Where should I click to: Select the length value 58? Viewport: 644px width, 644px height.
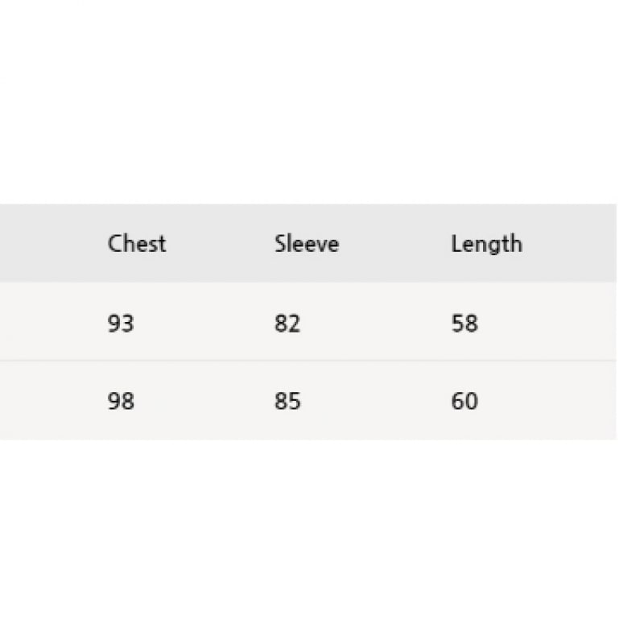[x=464, y=323]
